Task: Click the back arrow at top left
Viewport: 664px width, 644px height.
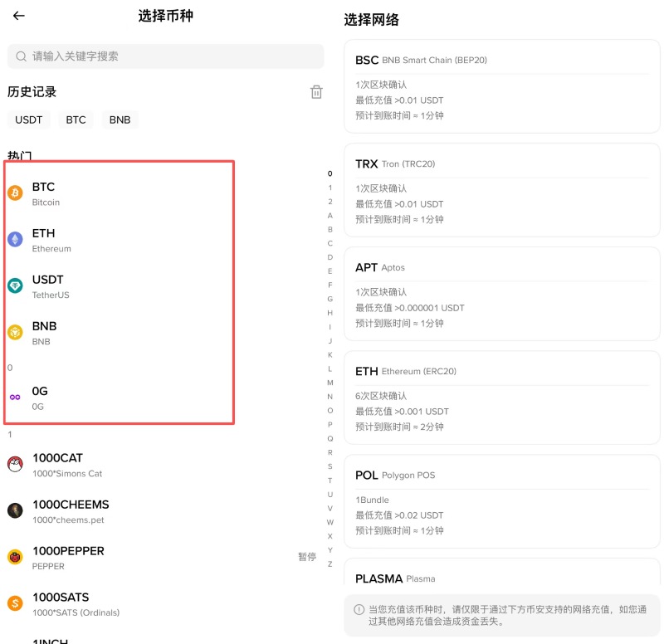Action: (18, 16)
